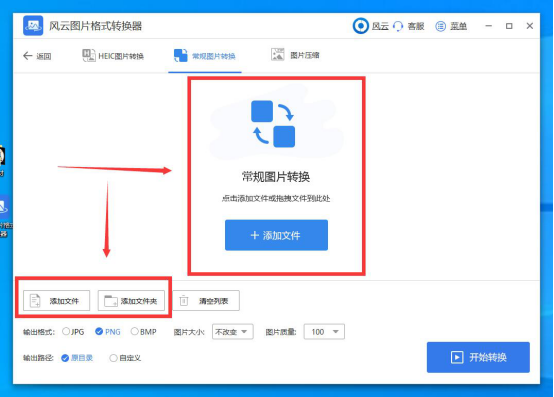
Task: Select 原目录 output path option
Action: point(77,358)
